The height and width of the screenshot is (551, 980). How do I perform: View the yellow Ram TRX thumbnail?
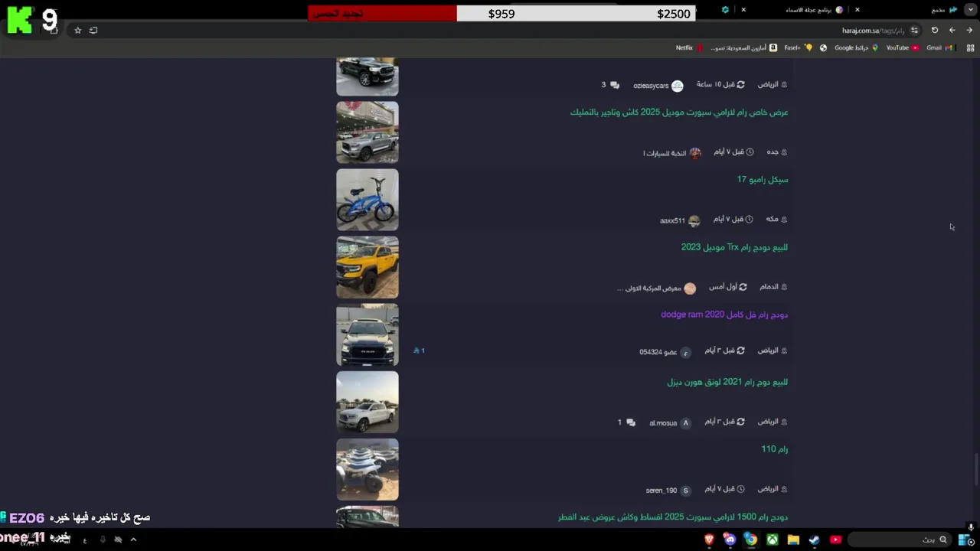[x=367, y=267]
